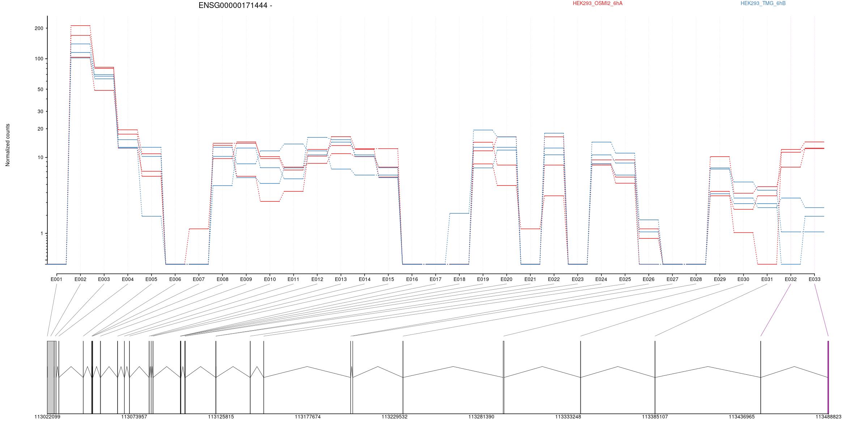Click exon label E010

tap(270, 279)
